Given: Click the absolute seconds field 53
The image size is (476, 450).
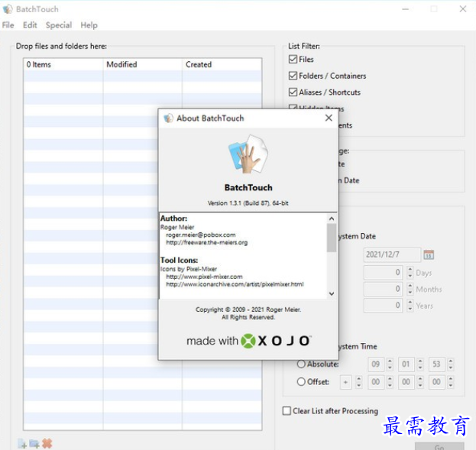Looking at the screenshot, I should (436, 364).
